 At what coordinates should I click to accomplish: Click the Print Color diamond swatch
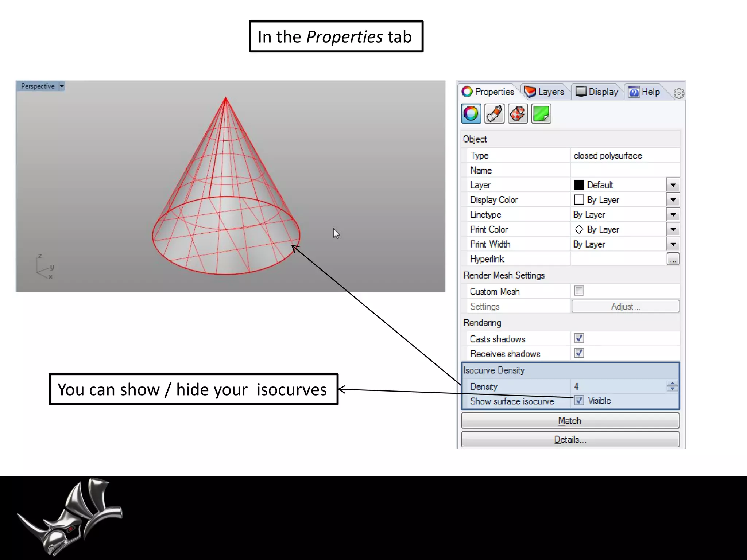(579, 230)
